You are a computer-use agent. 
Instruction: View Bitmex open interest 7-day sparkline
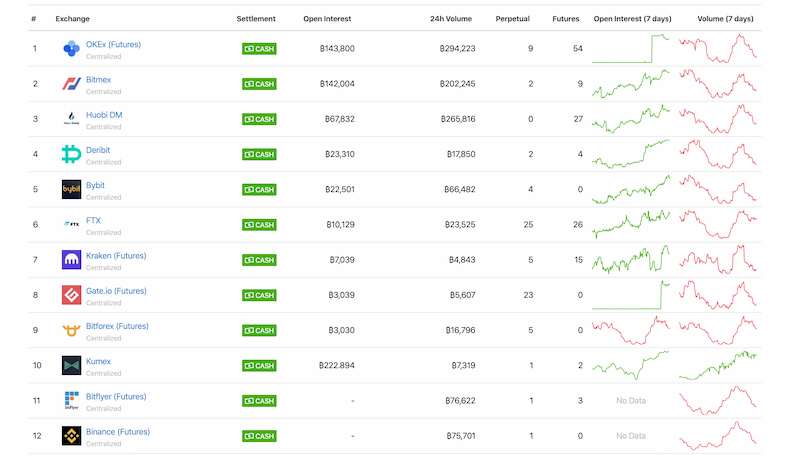tap(631, 84)
